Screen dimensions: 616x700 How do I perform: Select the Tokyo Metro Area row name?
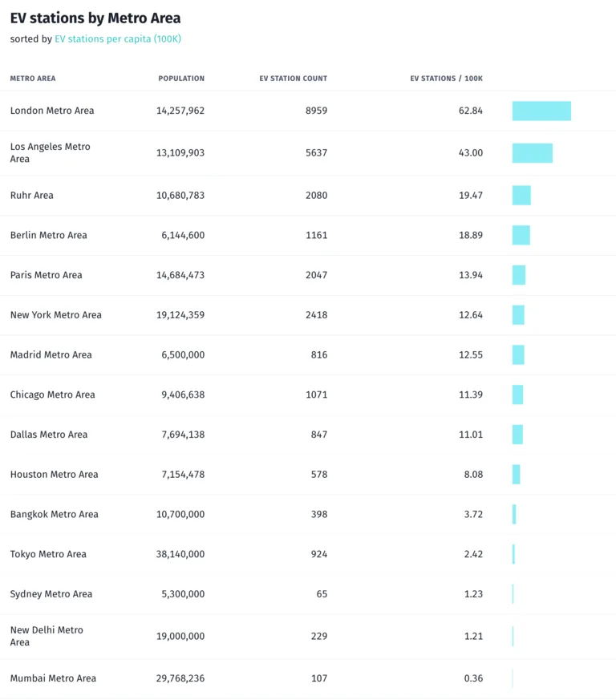[x=48, y=554]
